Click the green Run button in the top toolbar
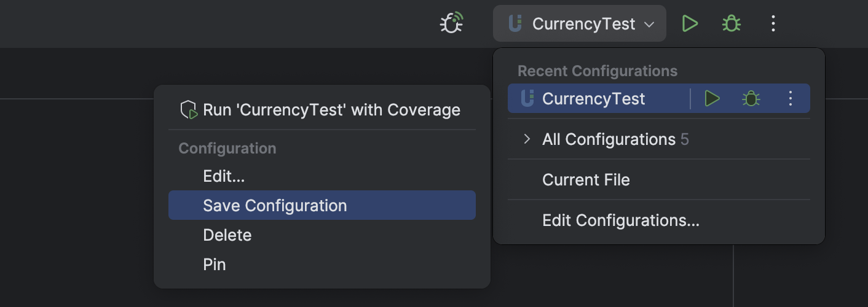The height and width of the screenshot is (307, 868). pyautogui.click(x=690, y=24)
